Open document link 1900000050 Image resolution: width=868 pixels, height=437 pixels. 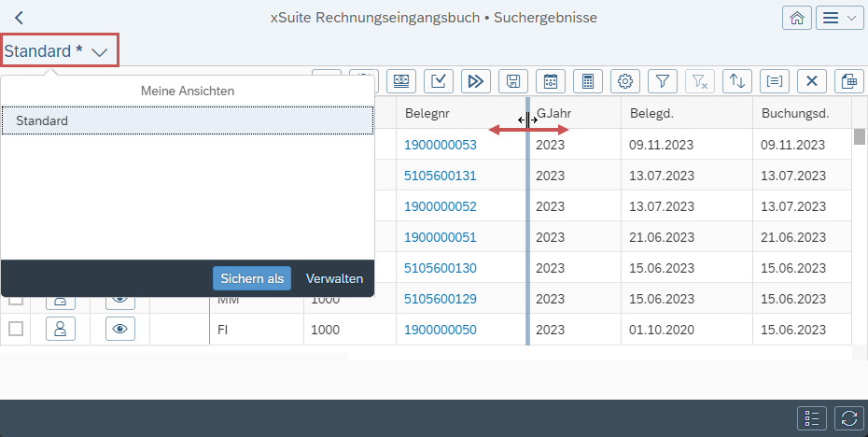[441, 330]
